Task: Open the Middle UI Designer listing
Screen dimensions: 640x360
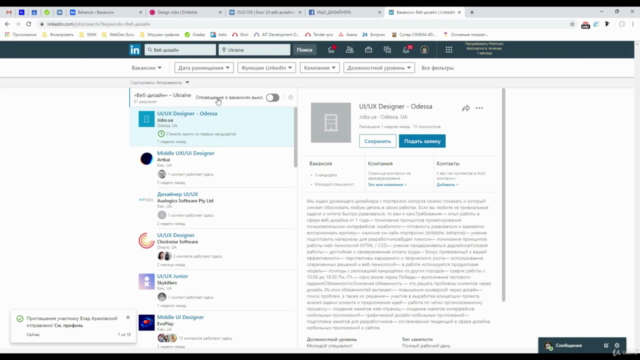Action: 180,317
